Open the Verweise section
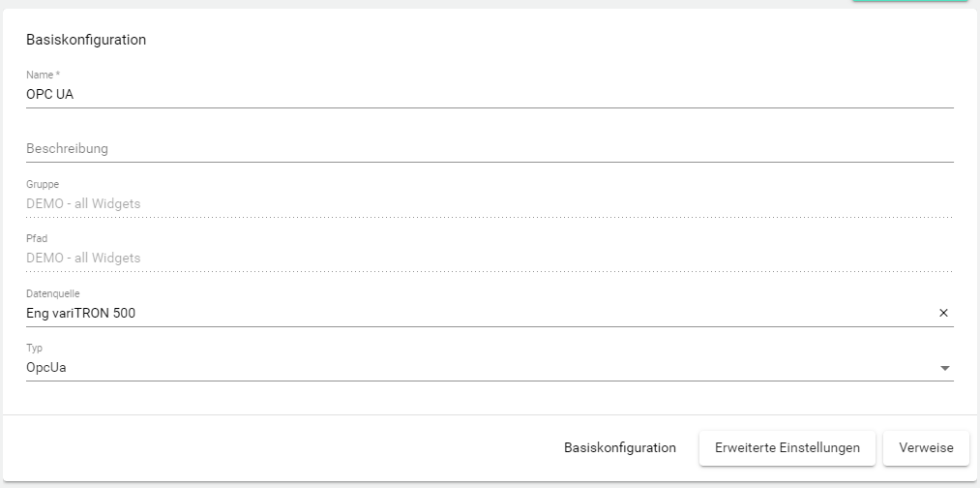Image resolution: width=980 pixels, height=488 pixels. pos(926,447)
